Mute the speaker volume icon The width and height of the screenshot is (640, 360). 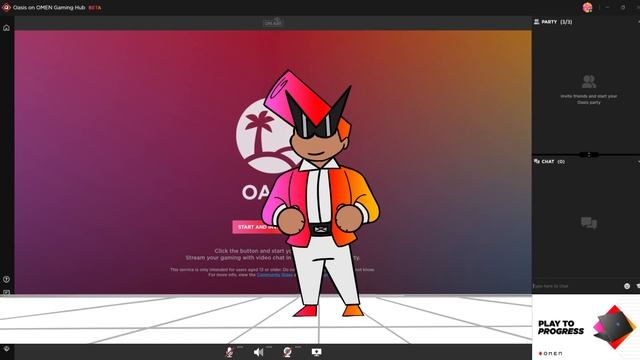tap(258, 352)
